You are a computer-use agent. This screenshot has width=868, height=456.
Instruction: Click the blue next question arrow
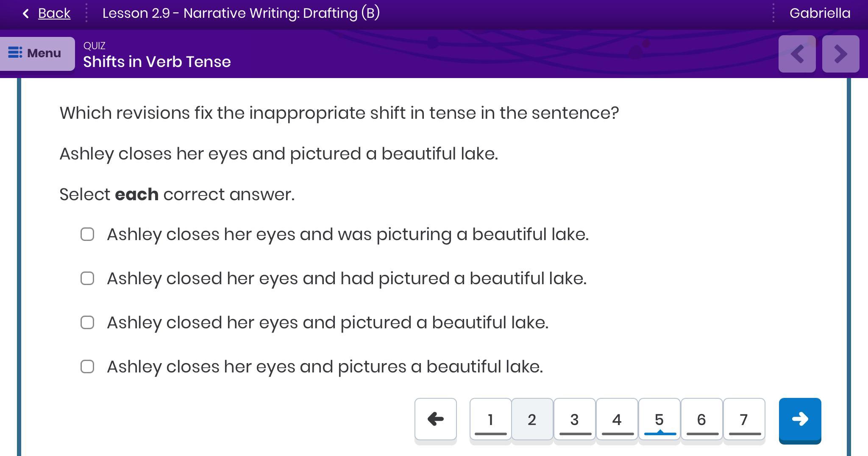point(800,419)
